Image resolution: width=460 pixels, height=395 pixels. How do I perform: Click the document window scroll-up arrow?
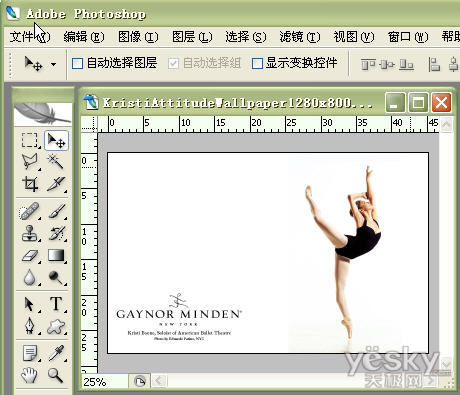point(446,125)
